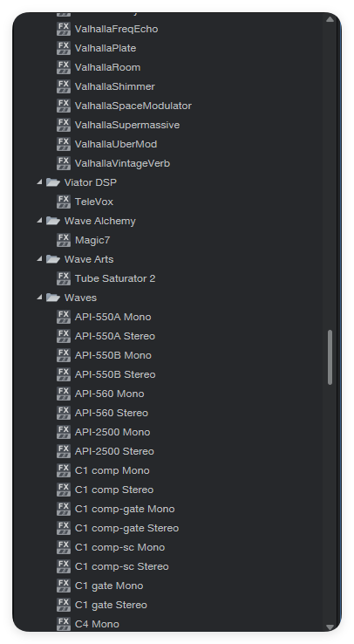This screenshot has width=354, height=644.
Task: Click the FX icon beside C1 gate Mono
Action: [x=64, y=586]
